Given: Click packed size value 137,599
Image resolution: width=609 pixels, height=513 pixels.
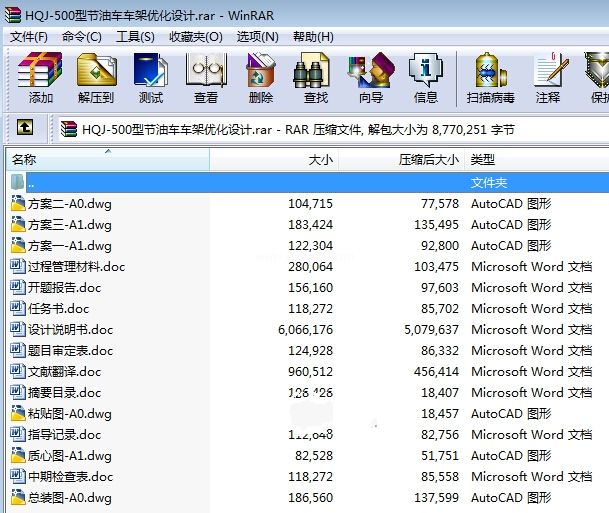Looking at the screenshot, I should (436, 497).
